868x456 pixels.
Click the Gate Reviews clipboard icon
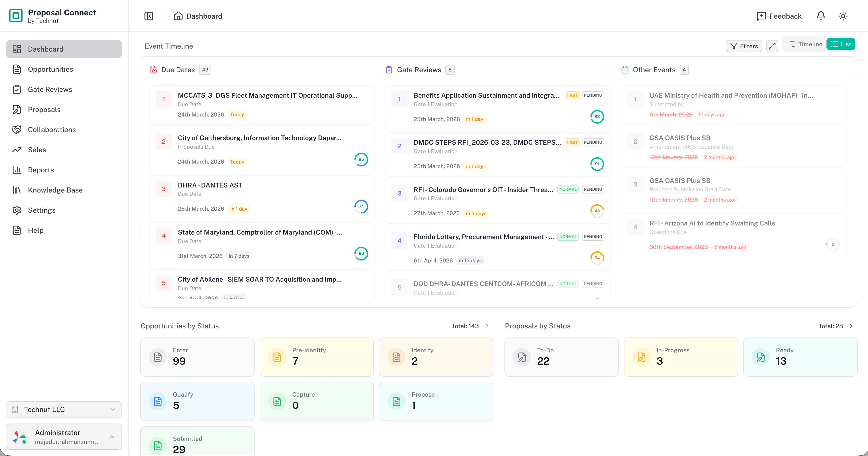[x=389, y=70]
